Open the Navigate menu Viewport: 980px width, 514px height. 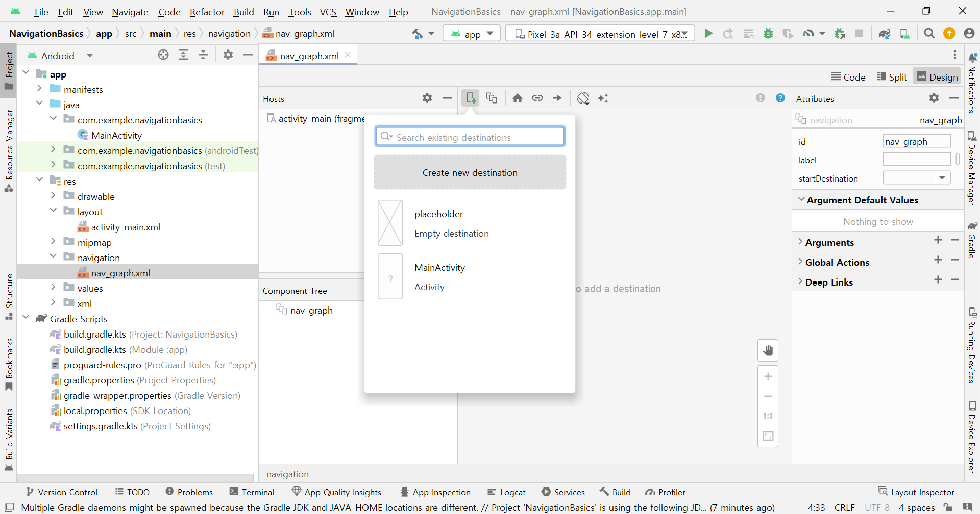pos(130,12)
